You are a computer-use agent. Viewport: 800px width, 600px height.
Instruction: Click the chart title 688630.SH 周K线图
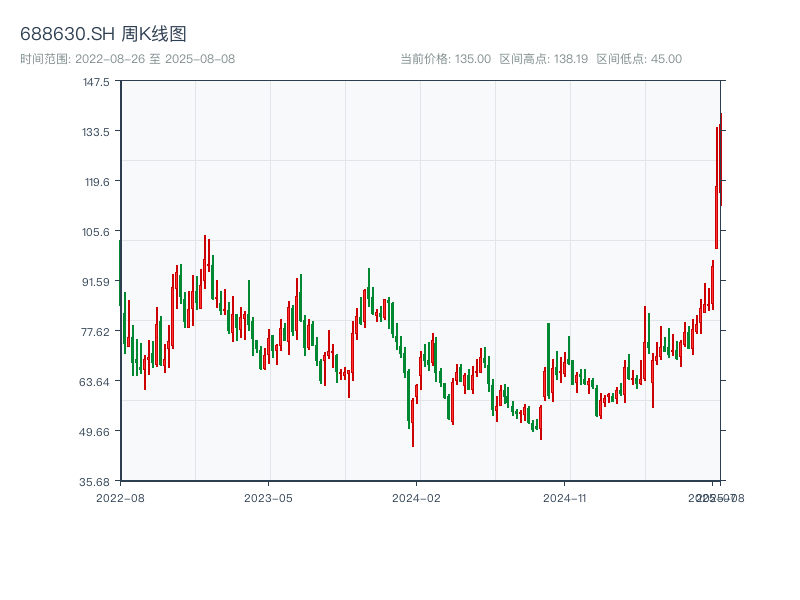coord(103,34)
